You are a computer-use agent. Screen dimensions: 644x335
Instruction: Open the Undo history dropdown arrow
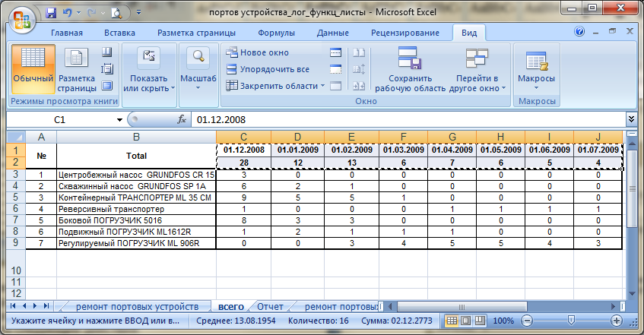pos(79,13)
